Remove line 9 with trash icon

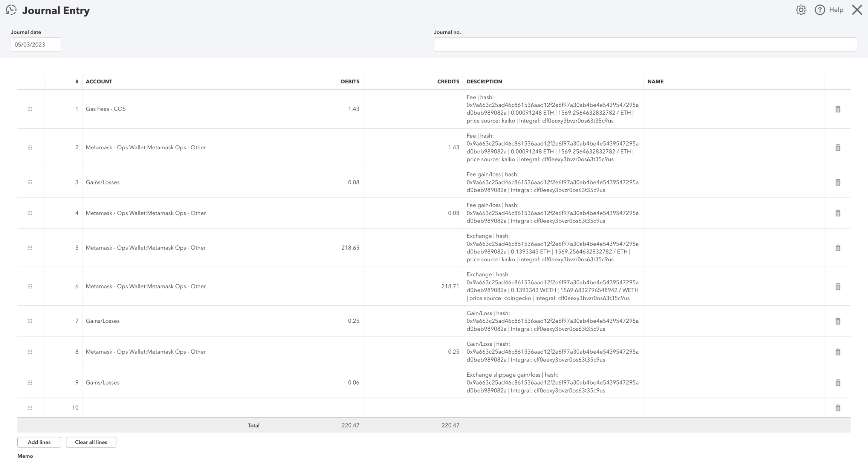pos(837,383)
